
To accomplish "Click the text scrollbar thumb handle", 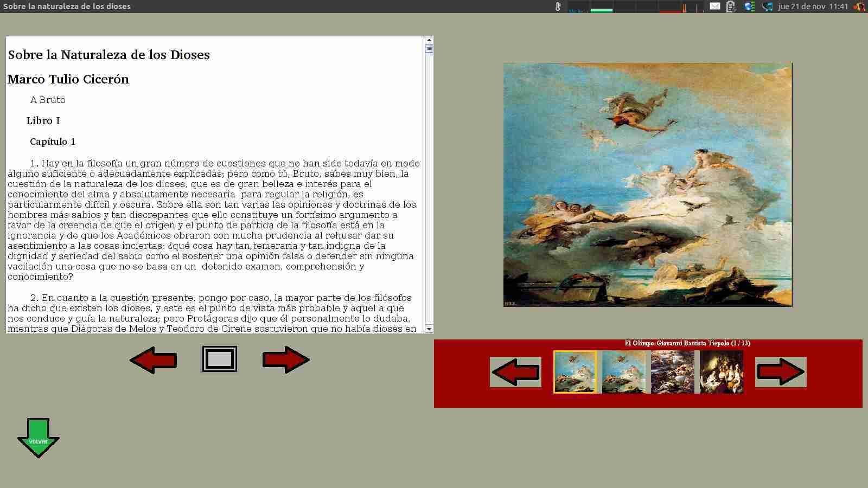I will pos(429,49).
